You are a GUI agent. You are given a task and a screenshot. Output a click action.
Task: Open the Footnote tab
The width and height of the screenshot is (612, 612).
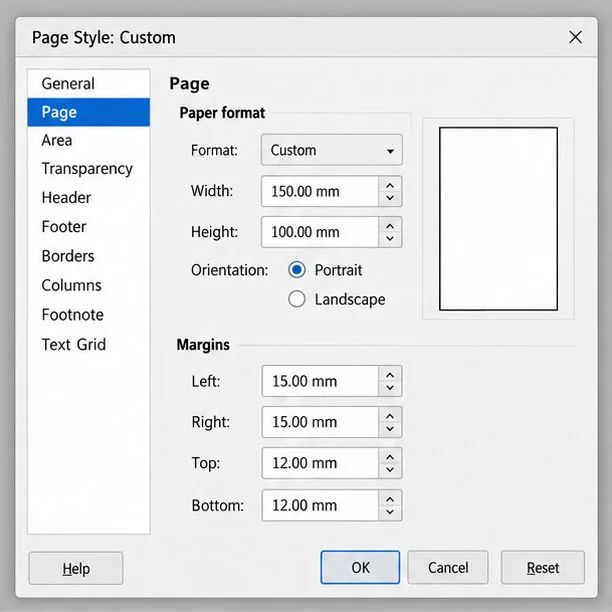pos(89,315)
